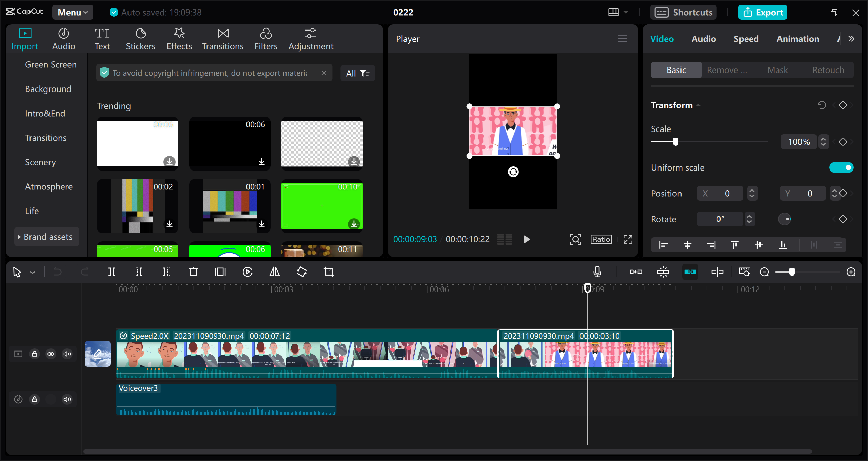The height and width of the screenshot is (461, 868).
Task: Play the video in the Player panel
Action: click(526, 239)
